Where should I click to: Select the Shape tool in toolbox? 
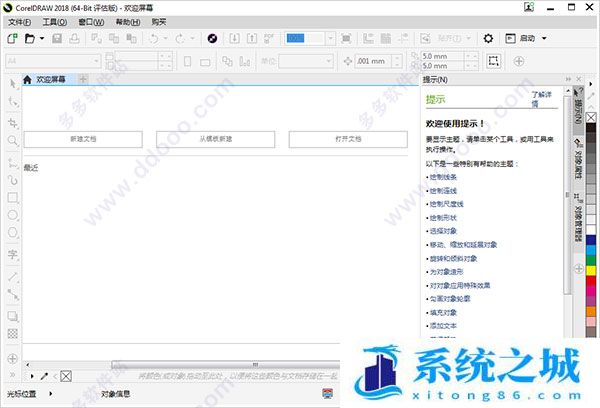13,102
